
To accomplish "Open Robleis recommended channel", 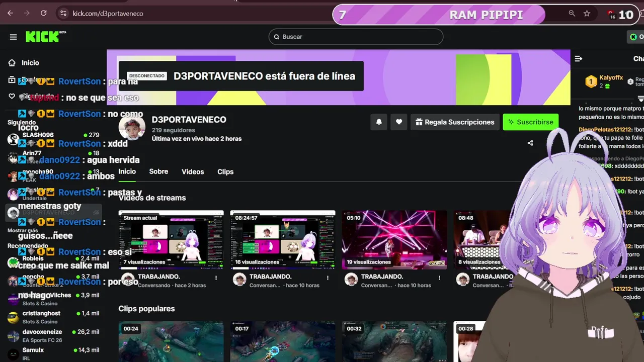I will pos(53,262).
